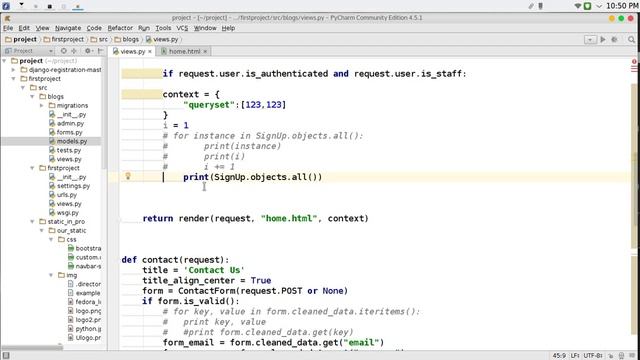The height and width of the screenshot is (360, 640).
Task: Collapse the src folder arrow
Action: point(23,88)
